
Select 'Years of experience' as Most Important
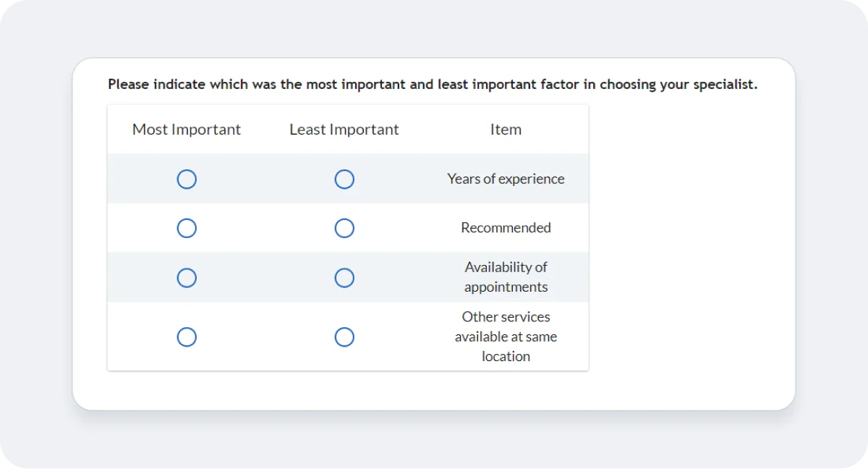pyautogui.click(x=187, y=179)
